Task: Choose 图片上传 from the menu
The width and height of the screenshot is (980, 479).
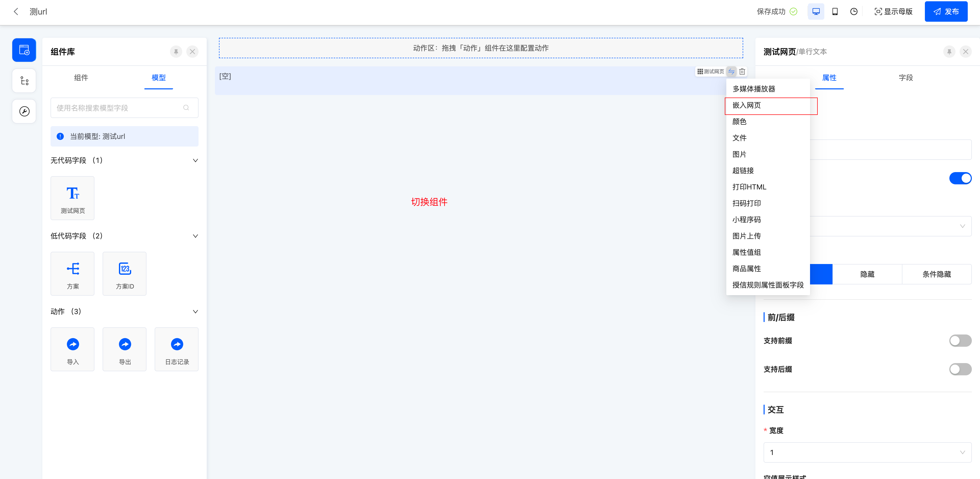Action: tap(768, 236)
